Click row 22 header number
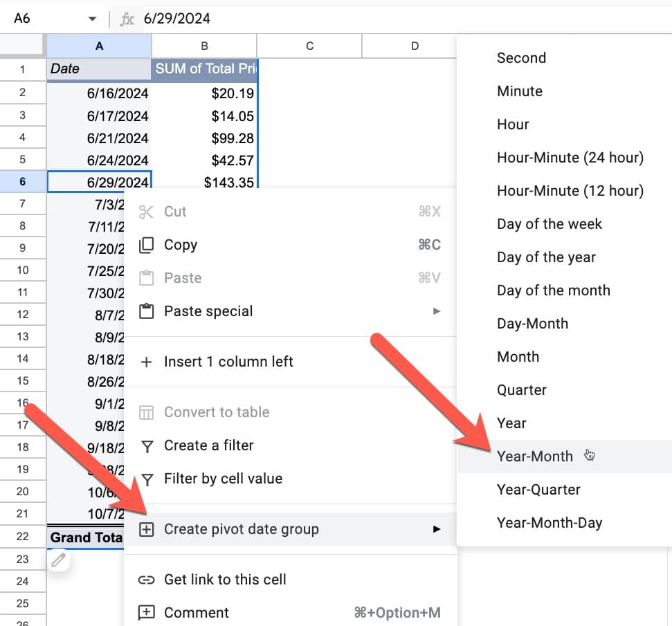This screenshot has height=626, width=672. (23, 537)
